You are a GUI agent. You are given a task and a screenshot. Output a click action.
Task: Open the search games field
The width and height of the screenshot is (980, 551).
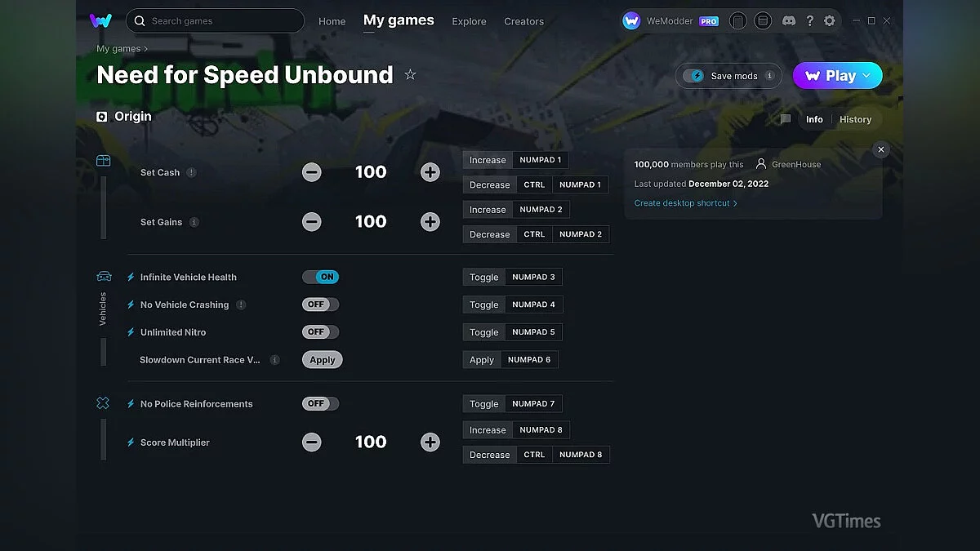[x=215, y=20]
